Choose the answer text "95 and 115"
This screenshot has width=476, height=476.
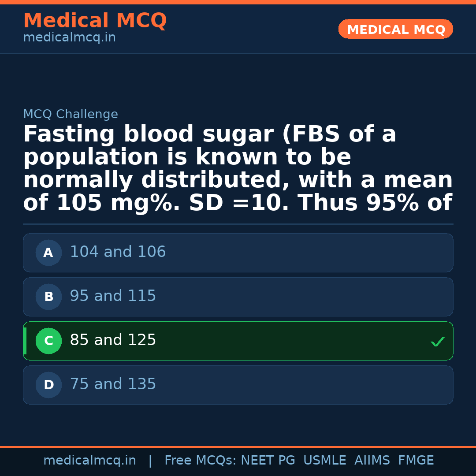[x=113, y=296]
